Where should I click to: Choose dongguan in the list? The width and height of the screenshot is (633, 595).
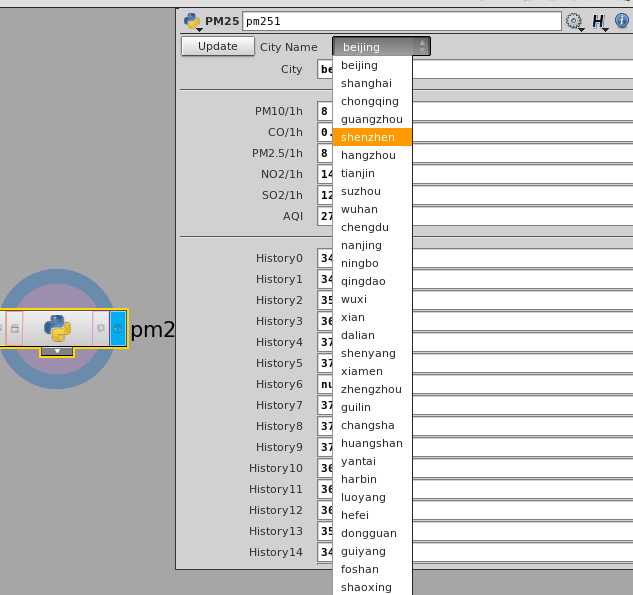point(372,533)
